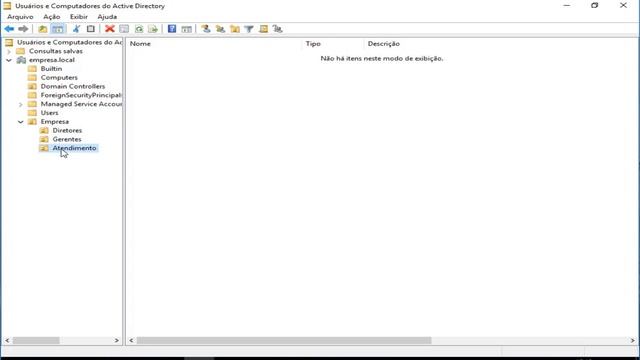Click the Domain Controllers folder icon
640x360 pixels.
pyautogui.click(x=32, y=87)
